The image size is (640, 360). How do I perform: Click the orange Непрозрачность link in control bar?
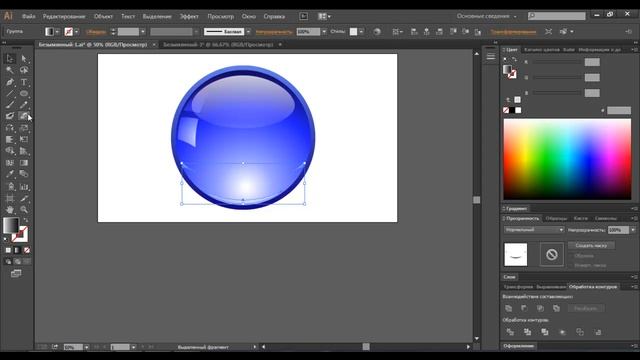[274, 31]
